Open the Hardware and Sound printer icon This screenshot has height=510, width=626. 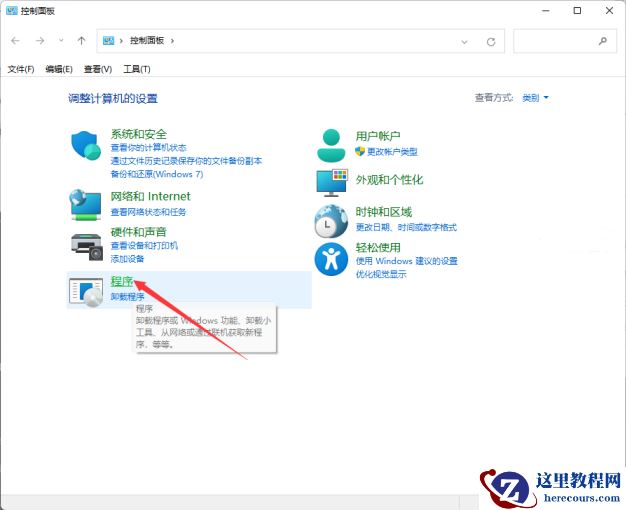point(87,247)
